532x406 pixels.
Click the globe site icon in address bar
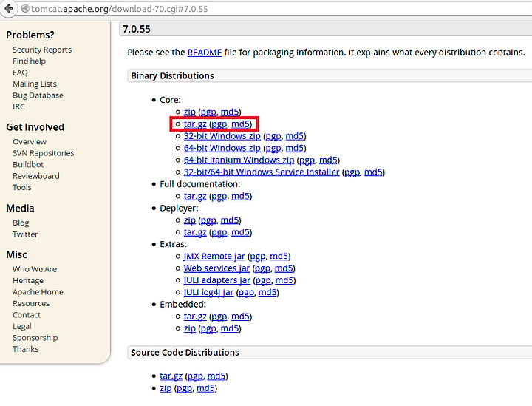click(x=25, y=9)
